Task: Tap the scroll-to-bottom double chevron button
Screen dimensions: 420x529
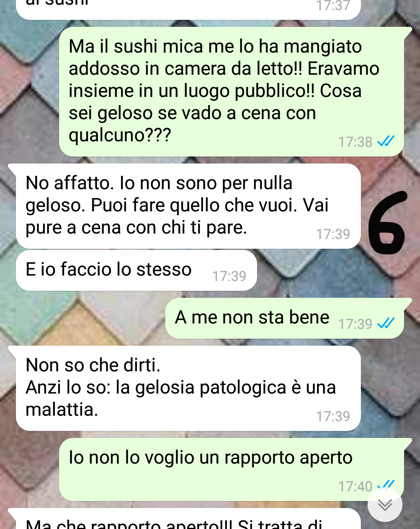Action: click(x=385, y=504)
